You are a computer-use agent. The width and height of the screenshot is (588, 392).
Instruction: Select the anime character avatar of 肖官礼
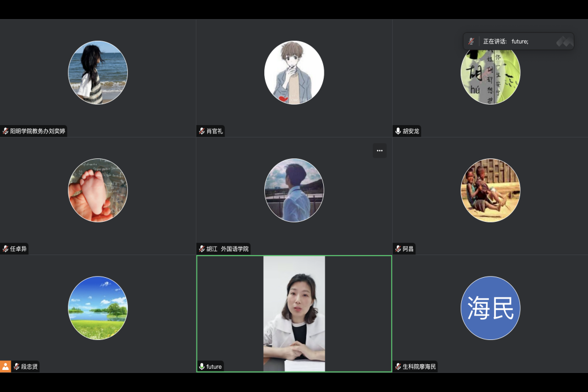click(x=294, y=72)
